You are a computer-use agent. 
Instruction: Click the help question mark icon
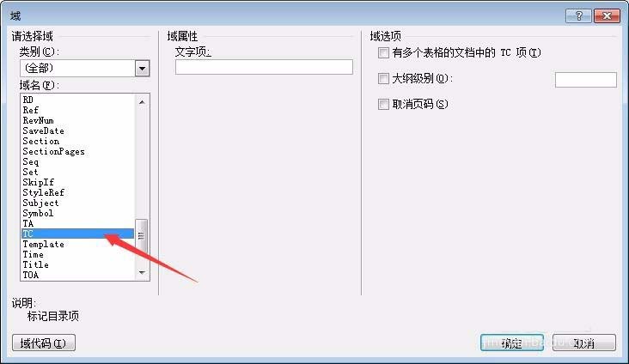578,16
